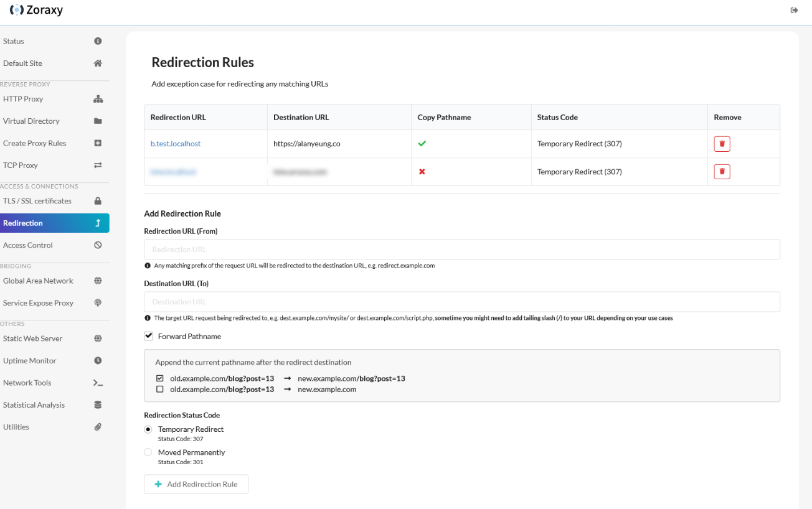Screen dimensions: 812x509
Task: Click the HTTP Proxy sitemap icon
Action: [98, 99]
